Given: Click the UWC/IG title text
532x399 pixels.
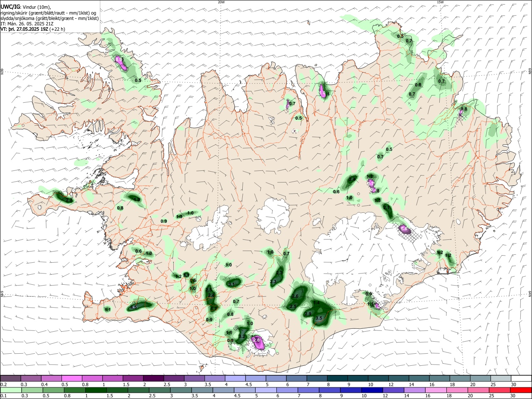Looking at the screenshot, I should [10, 7].
